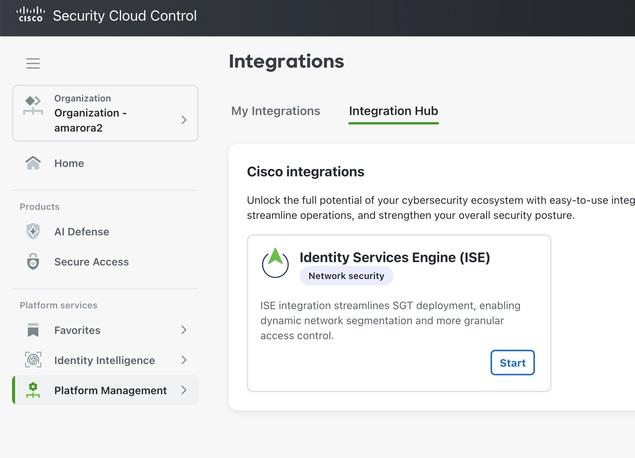
Task: Click the Platform Management gear icon
Action: tap(33, 390)
